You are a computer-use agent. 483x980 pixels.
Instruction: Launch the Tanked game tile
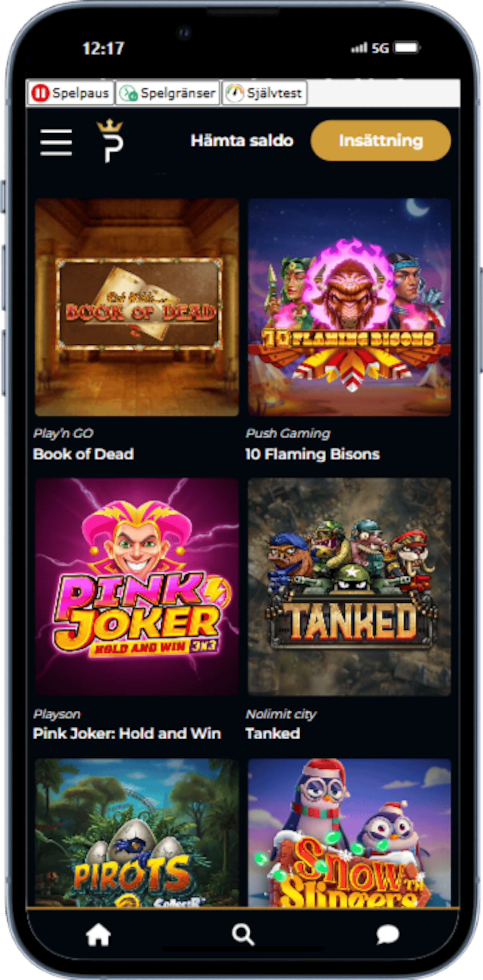349,586
